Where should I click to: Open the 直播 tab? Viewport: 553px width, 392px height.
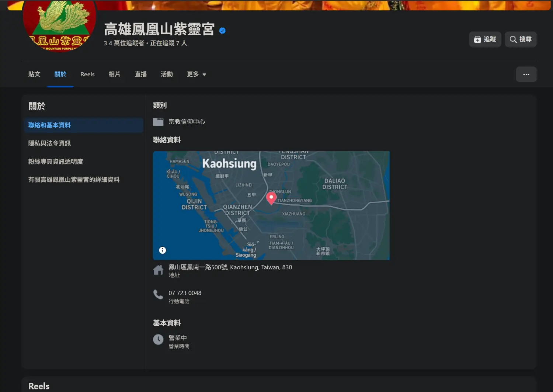(x=140, y=74)
